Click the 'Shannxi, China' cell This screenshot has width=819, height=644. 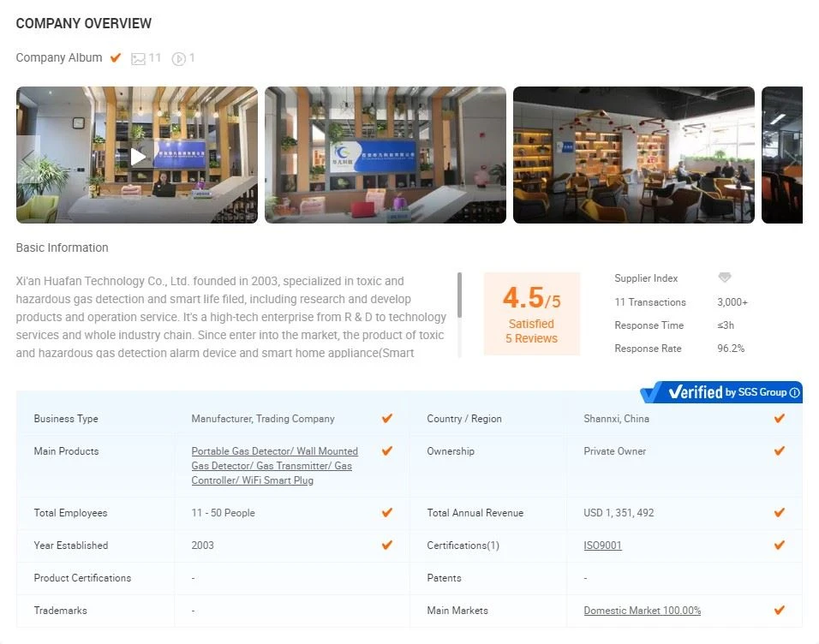point(616,419)
